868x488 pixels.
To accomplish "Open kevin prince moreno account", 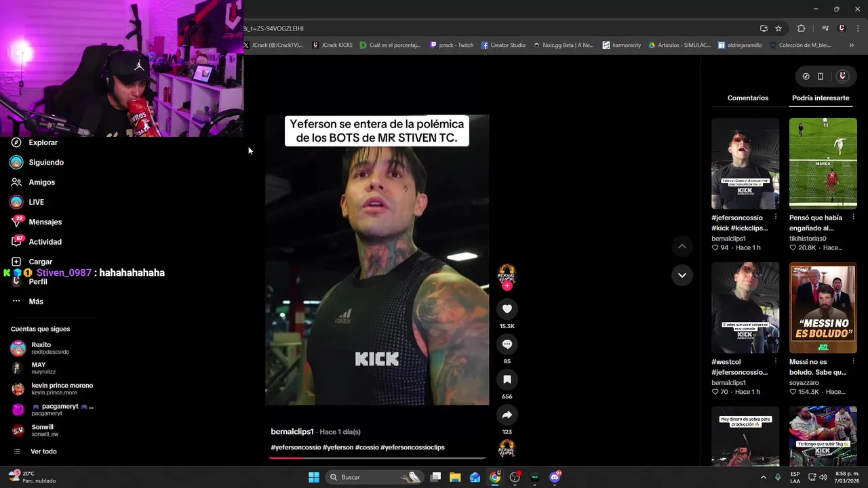I will [52, 389].
